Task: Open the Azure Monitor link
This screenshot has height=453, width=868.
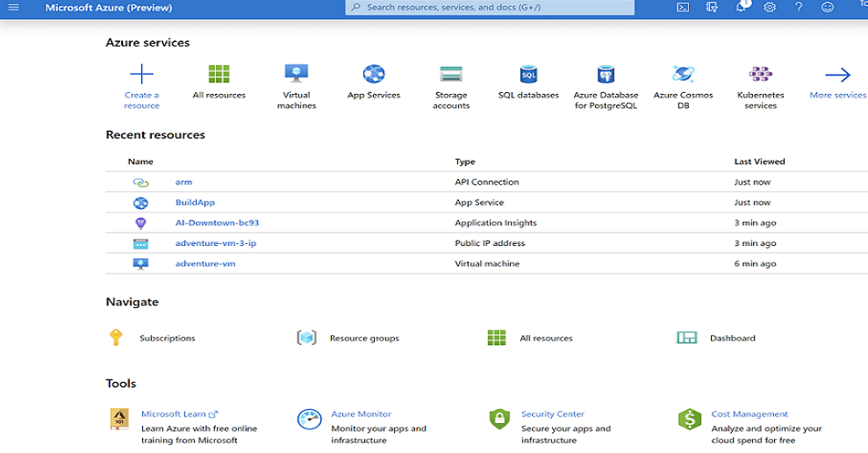Action: click(x=361, y=413)
